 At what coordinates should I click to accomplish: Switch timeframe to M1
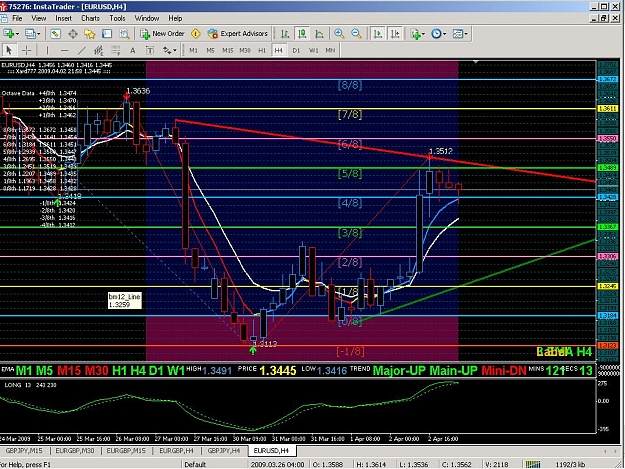point(193,51)
